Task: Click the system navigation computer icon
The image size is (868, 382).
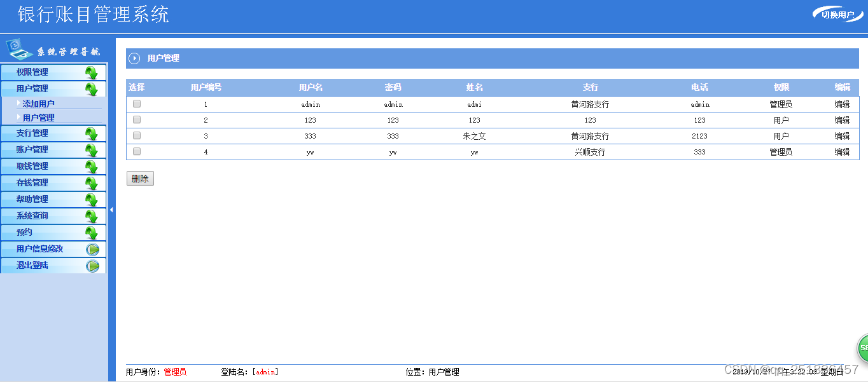Action: coord(19,50)
